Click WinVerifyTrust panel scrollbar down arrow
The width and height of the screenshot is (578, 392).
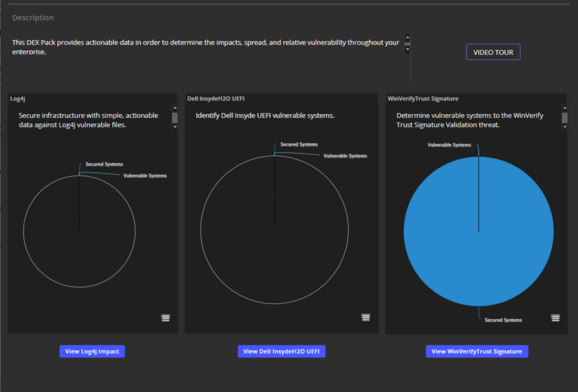pos(564,127)
